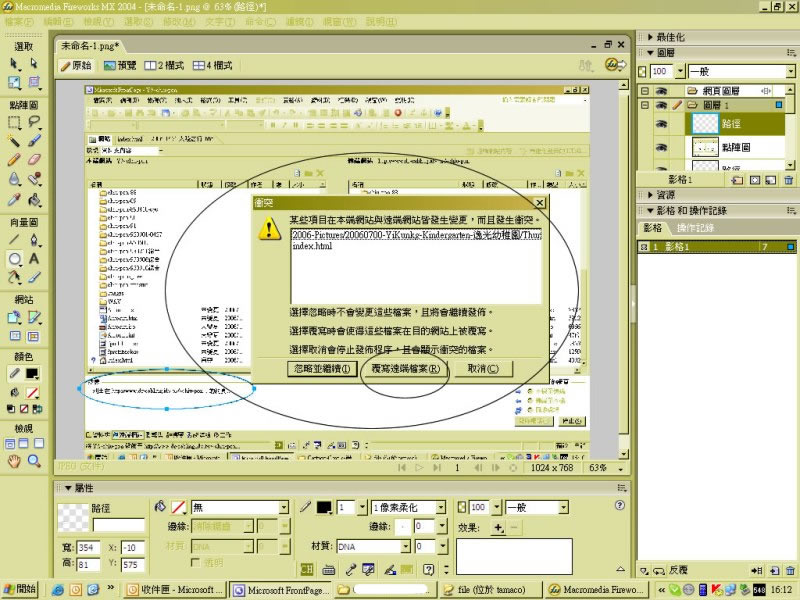Select the Crop tool
This screenshot has height=600, width=800.
34,82
